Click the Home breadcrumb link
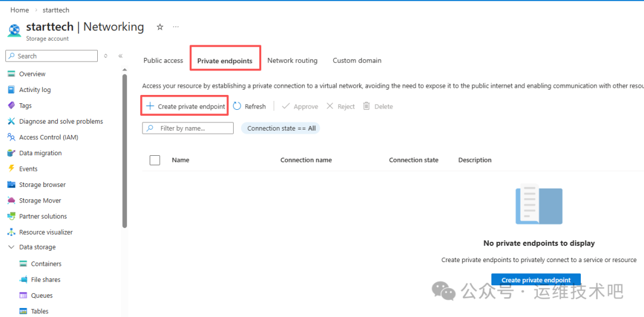644x317 pixels. pos(20,10)
